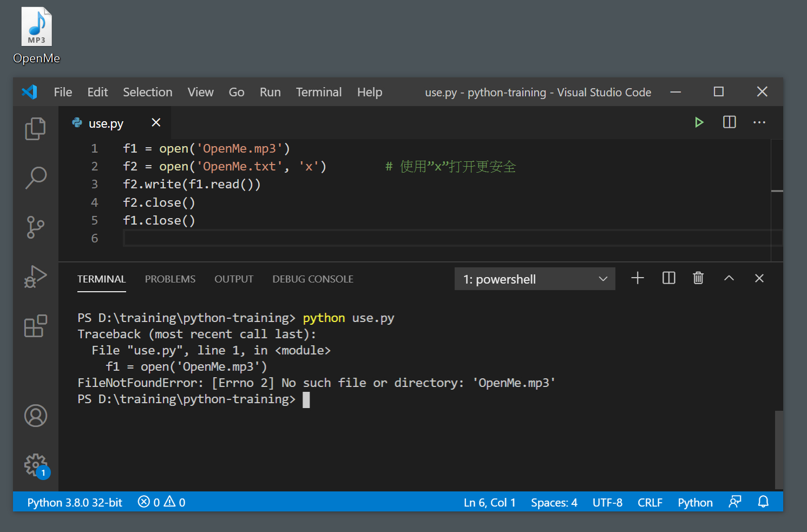Click FileNotFoundError message in terminal

pos(317,383)
